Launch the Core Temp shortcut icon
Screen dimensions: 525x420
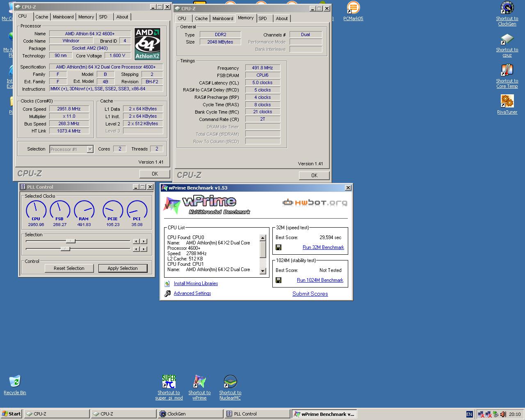click(507, 71)
